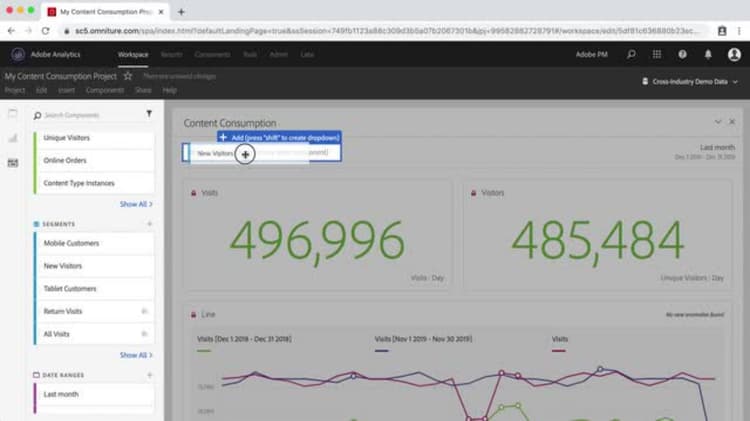Select the Mobile Customers segment
The image size is (750, 421).
95,244
